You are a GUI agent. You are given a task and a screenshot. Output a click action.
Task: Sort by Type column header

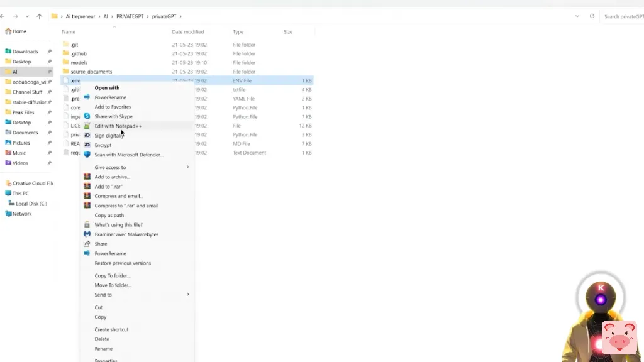238,31
